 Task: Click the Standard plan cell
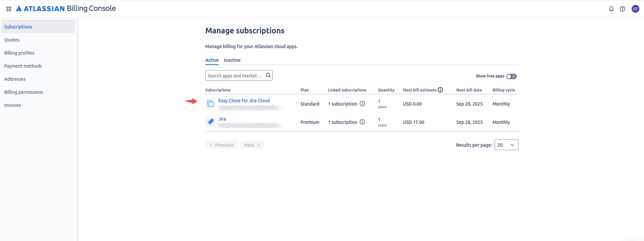[310, 104]
